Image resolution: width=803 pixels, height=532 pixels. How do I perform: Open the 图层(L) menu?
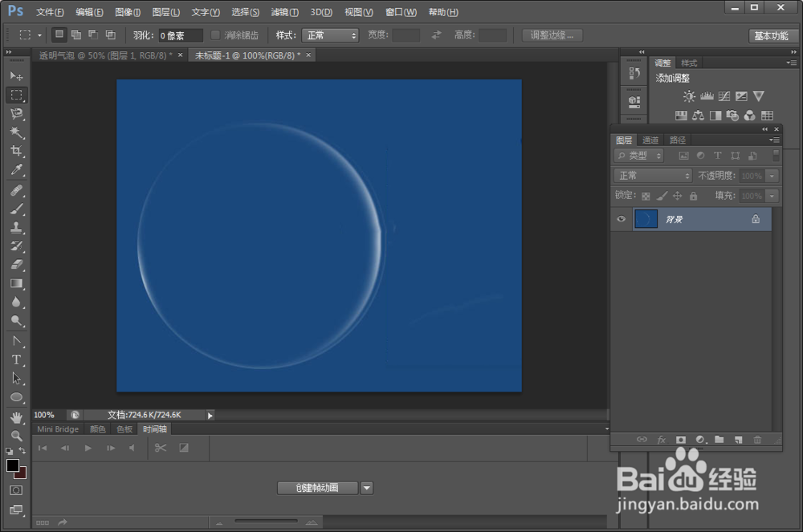[166, 12]
